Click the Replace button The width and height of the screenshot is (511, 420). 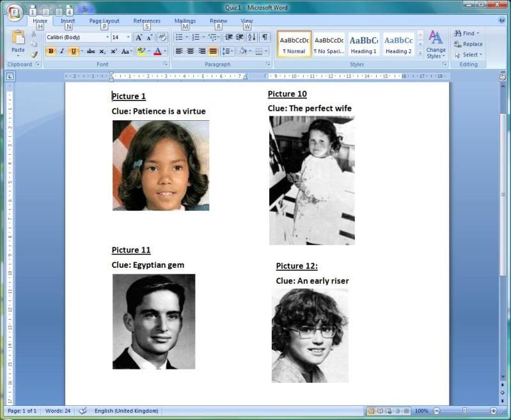468,44
